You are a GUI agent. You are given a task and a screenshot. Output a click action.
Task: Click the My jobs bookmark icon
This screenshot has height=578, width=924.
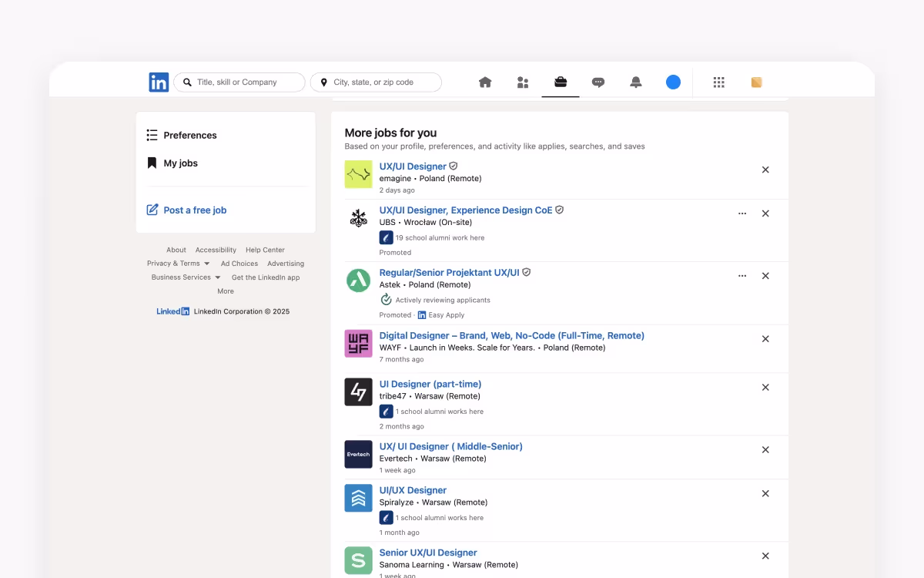pos(152,163)
